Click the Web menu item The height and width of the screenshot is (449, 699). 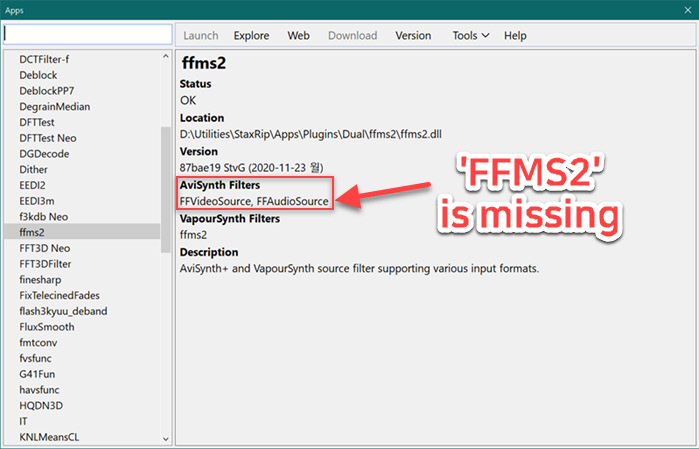298,36
